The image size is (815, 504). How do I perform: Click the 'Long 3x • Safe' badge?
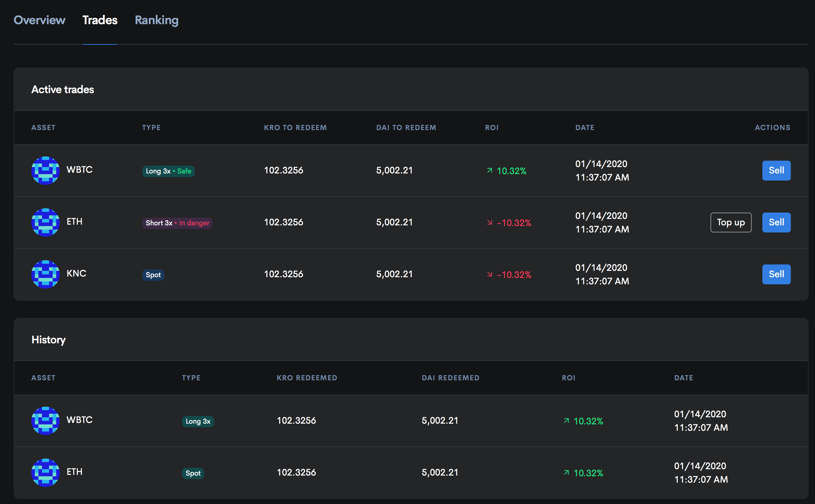[169, 171]
